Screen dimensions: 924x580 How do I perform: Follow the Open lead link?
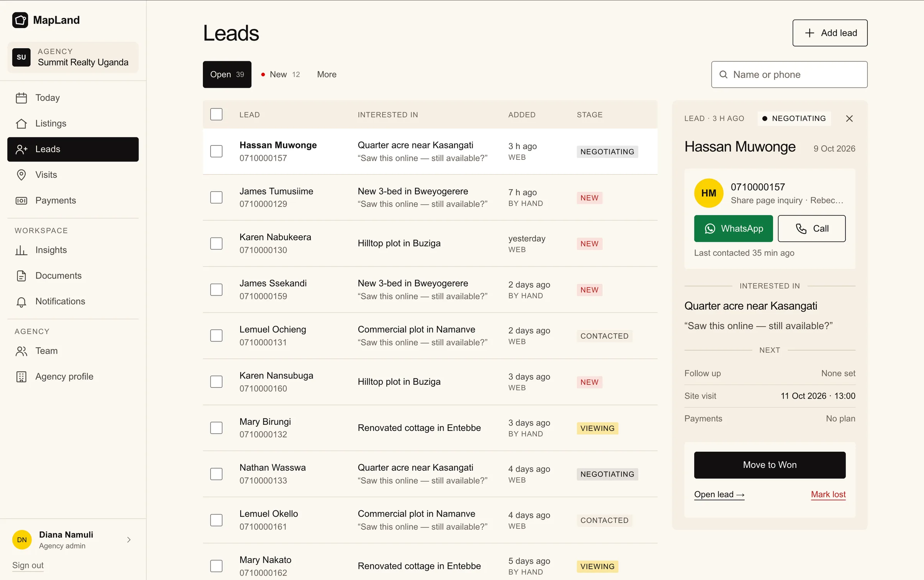[x=719, y=495]
